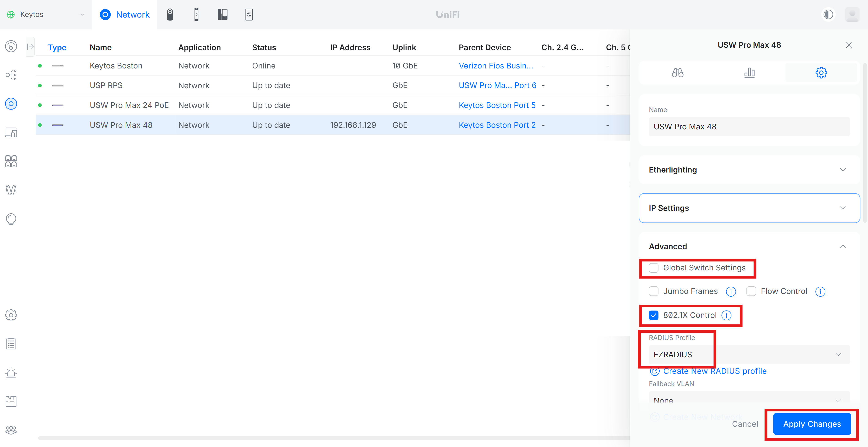Enable the Jumbo Frames checkbox
The width and height of the screenshot is (868, 447).
point(654,291)
